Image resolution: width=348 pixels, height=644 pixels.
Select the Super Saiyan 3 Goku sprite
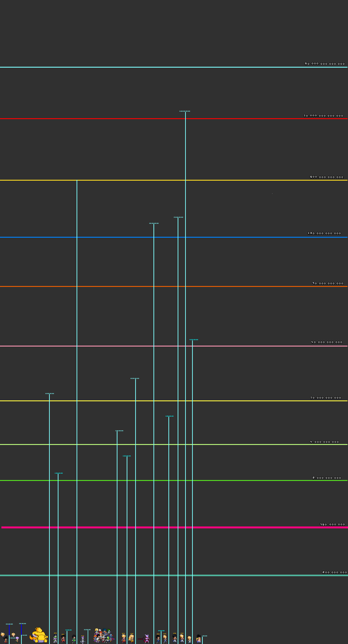click(x=132, y=639)
